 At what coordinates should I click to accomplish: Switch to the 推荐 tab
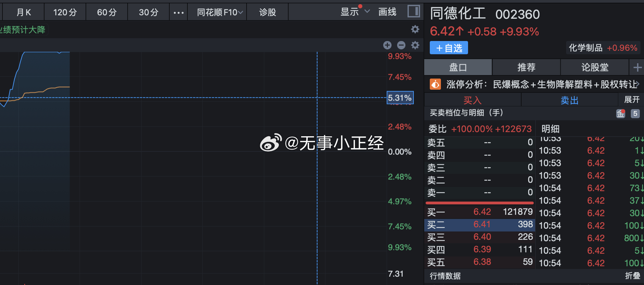click(526, 67)
